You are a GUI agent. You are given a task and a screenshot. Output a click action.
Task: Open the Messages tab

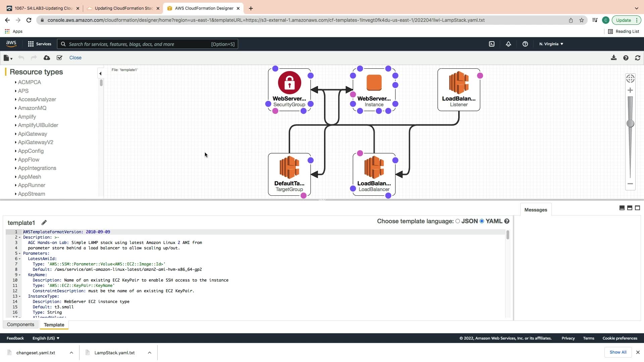(x=535, y=210)
